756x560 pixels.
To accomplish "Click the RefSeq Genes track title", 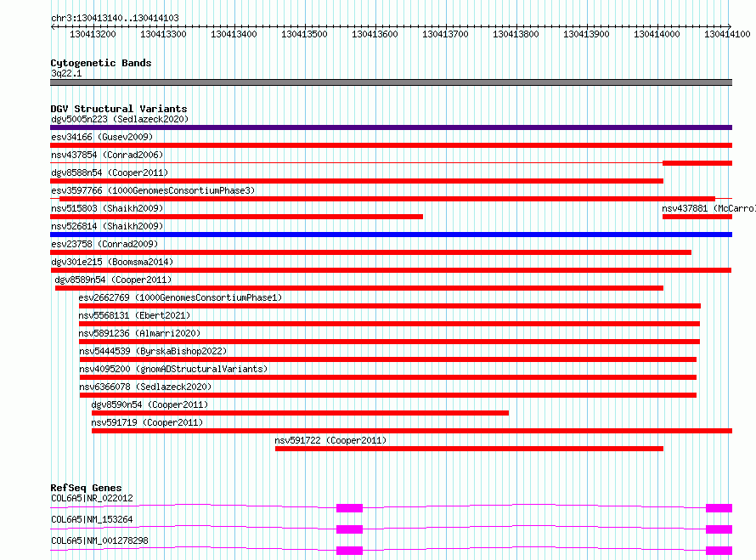I will pyautogui.click(x=86, y=488).
